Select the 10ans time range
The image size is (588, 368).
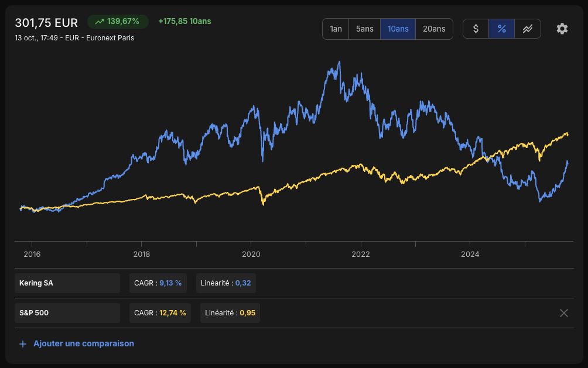click(398, 29)
